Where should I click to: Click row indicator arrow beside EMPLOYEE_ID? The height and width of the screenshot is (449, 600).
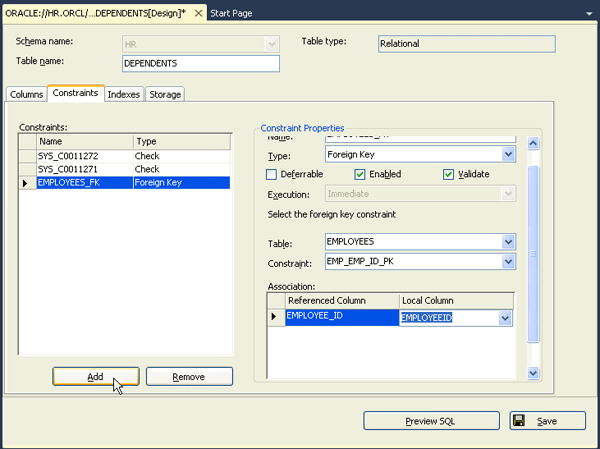275,318
